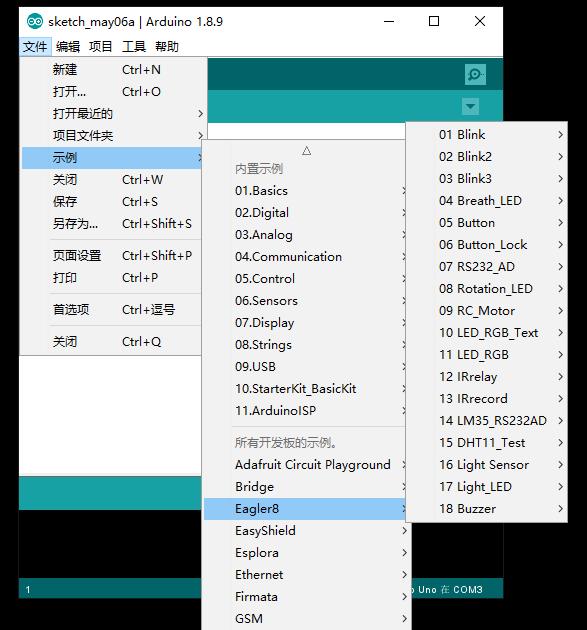This screenshot has width=587, height=630.
Task: Open the 帮助 menu
Action: point(167,47)
